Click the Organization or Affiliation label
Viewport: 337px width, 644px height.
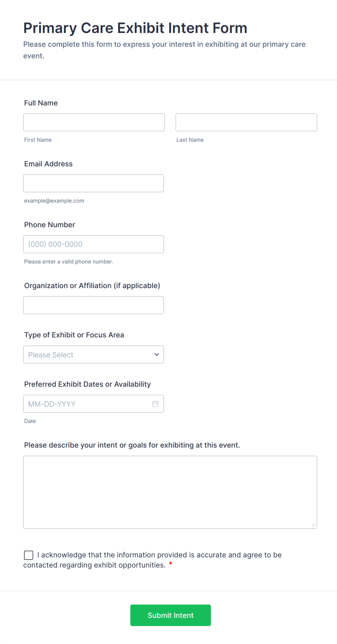92,286
